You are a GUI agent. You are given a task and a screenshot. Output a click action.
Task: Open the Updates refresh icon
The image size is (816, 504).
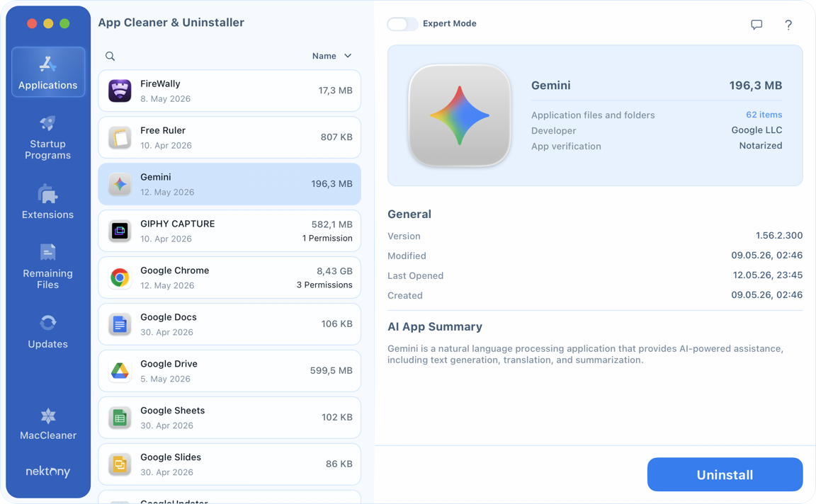[48, 323]
